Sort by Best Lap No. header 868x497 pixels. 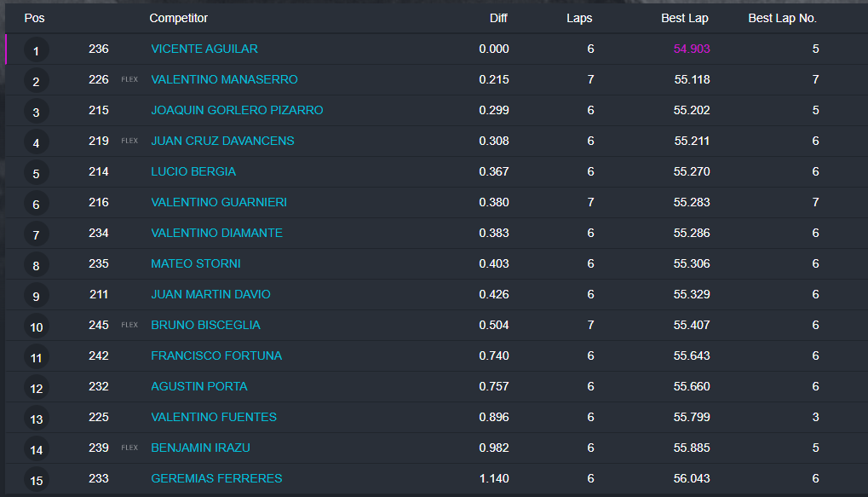(782, 18)
